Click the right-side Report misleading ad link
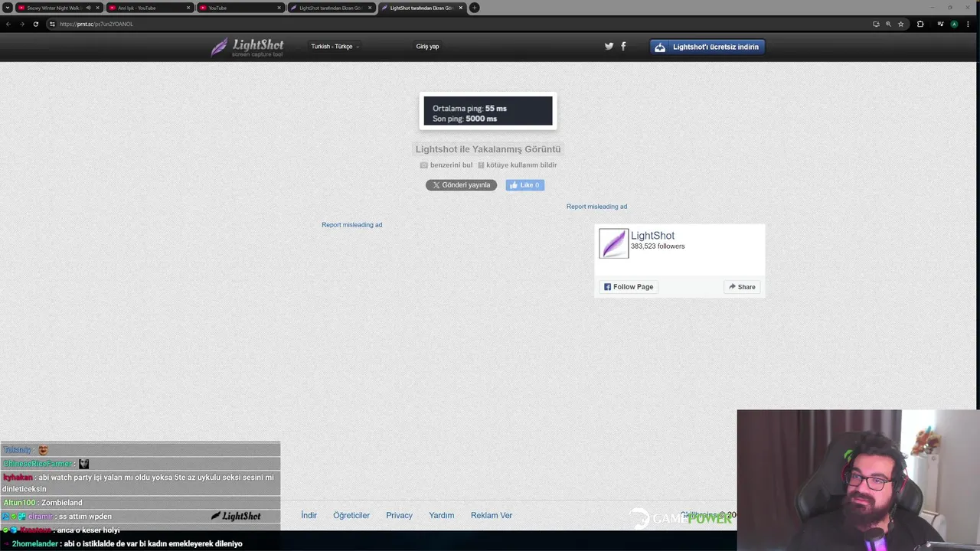This screenshot has height=551, width=980. (x=596, y=206)
